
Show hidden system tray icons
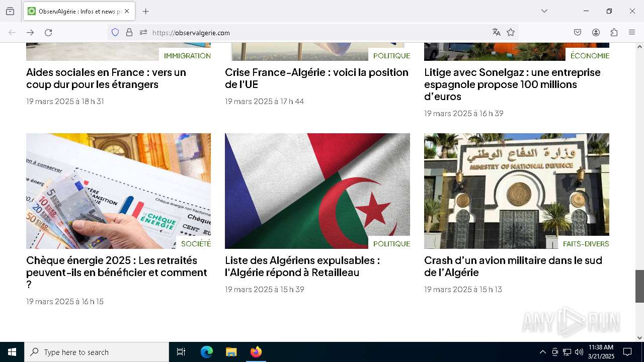[542, 352]
